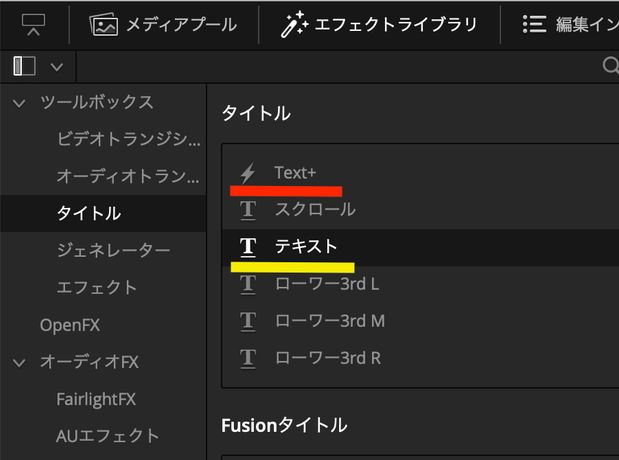Click the Effects Library magic wand icon
Image resolution: width=619 pixels, height=460 pixels.
pos(294,24)
